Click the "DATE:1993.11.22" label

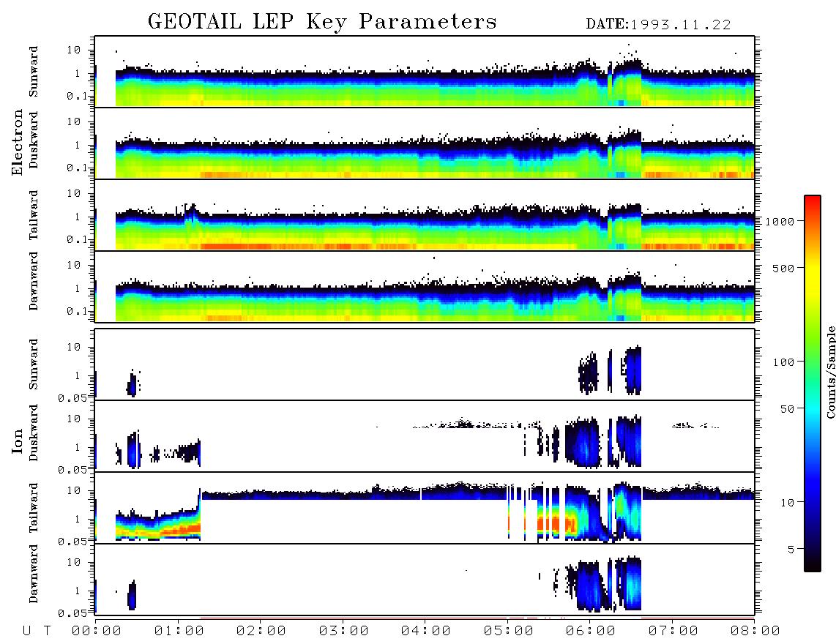(x=658, y=25)
